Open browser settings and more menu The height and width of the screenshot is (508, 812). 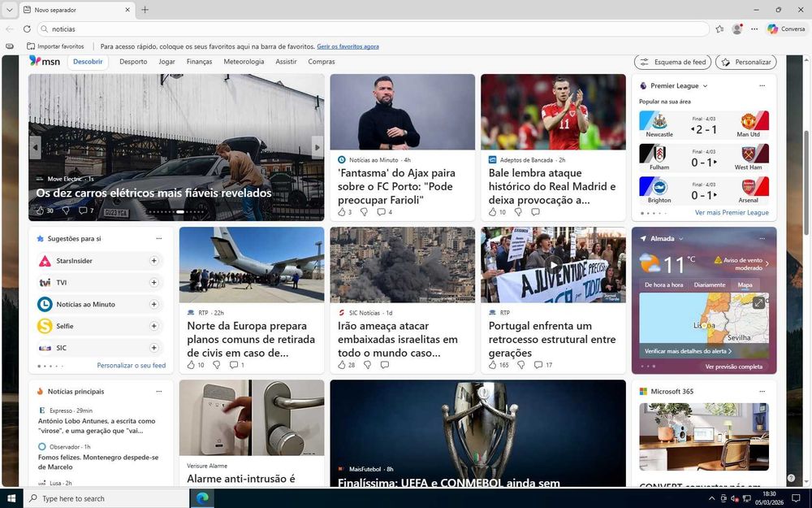(x=754, y=29)
